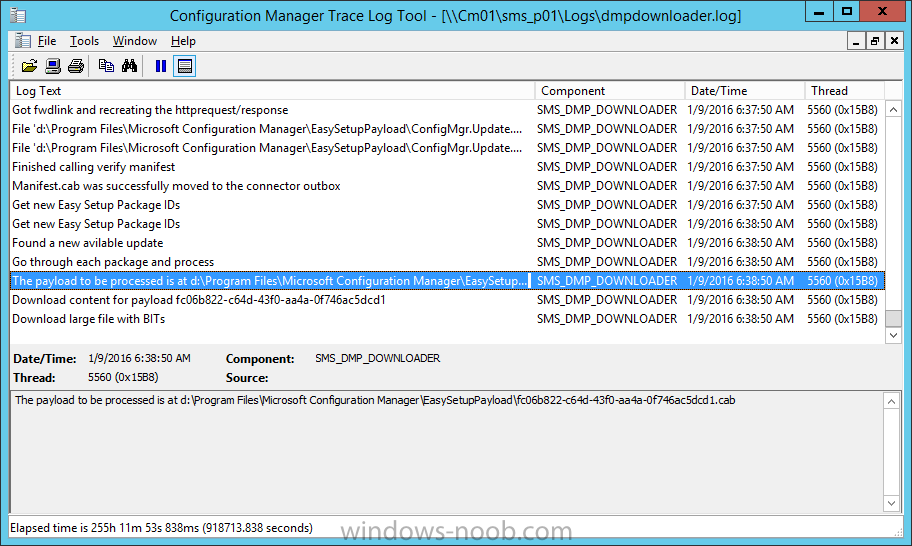Screen dimensions: 912x546
Task: Open the Window menu
Action: pyautogui.click(x=135, y=41)
